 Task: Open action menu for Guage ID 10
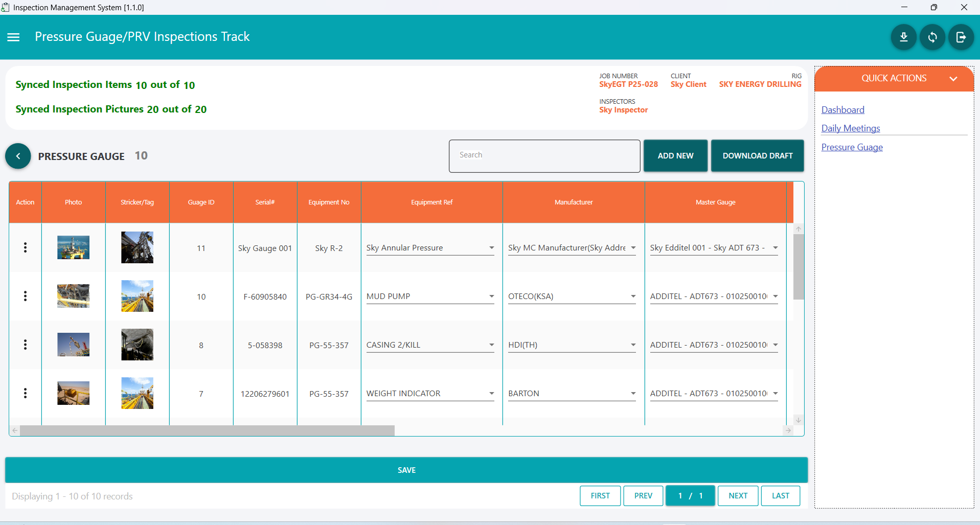[25, 296]
